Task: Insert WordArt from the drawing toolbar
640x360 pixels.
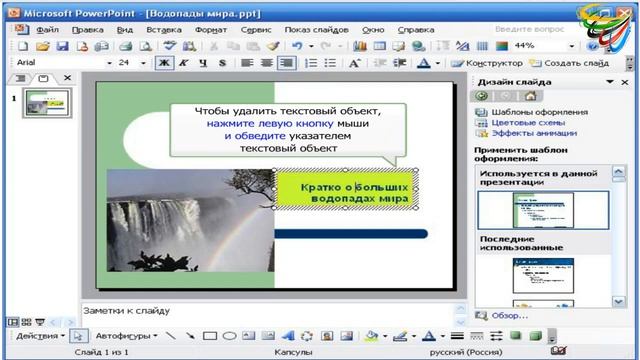Action: 288,336
